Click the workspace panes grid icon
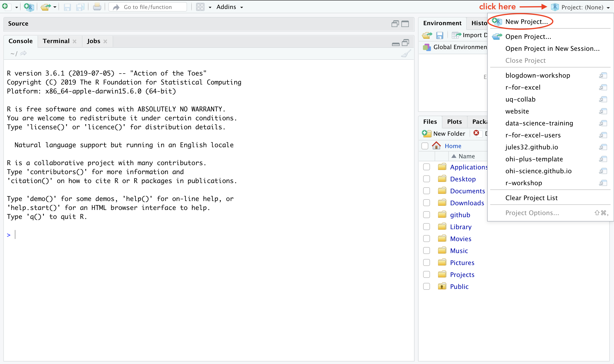Screen dimensions: 614x364 [x=200, y=7]
